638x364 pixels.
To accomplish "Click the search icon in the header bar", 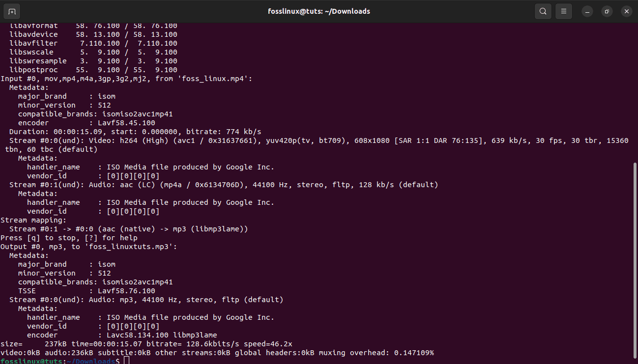I will pos(543,11).
